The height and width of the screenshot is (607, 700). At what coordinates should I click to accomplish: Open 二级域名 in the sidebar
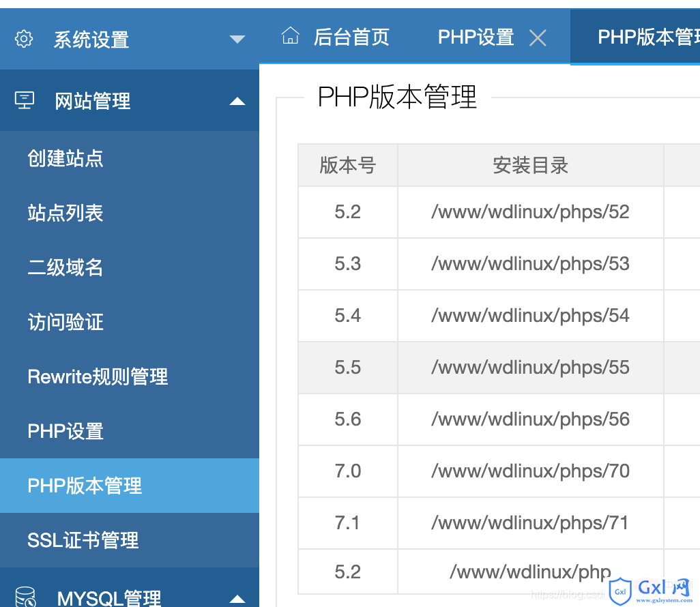click(130, 267)
